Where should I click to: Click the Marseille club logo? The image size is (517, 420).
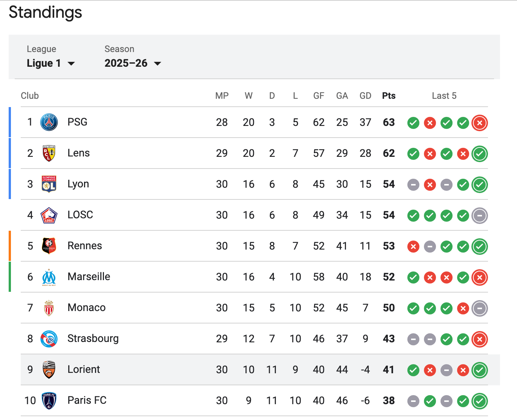[49, 277]
